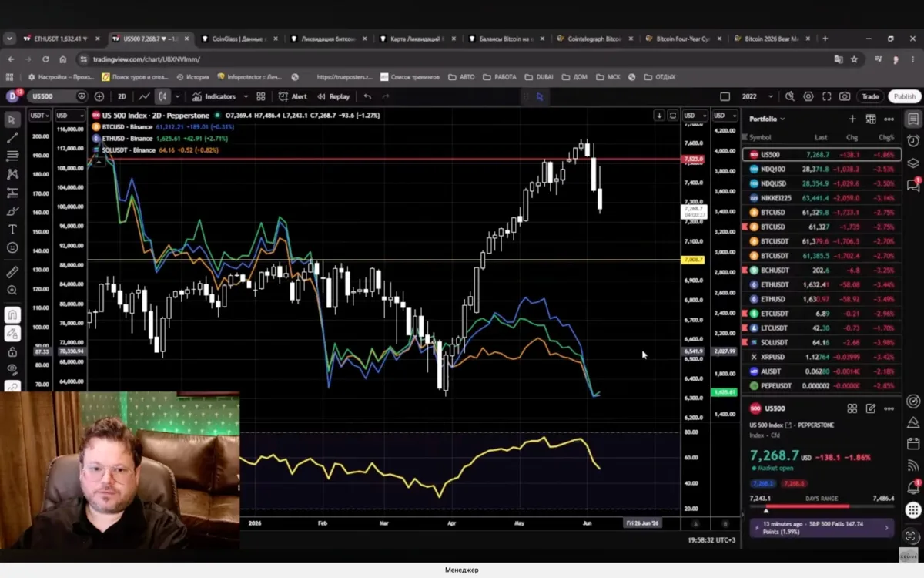Open the layout setup square icon

[725, 96]
